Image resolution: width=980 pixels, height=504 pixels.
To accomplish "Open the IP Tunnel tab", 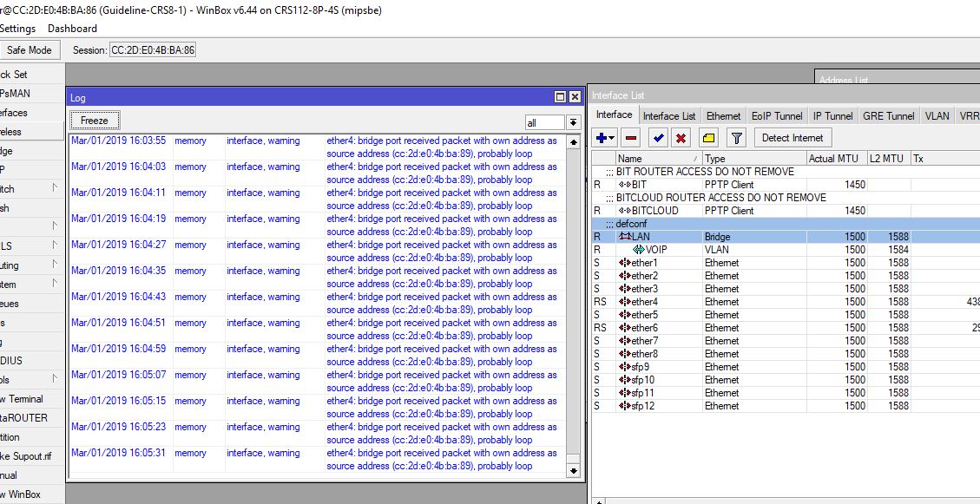I will 832,116.
